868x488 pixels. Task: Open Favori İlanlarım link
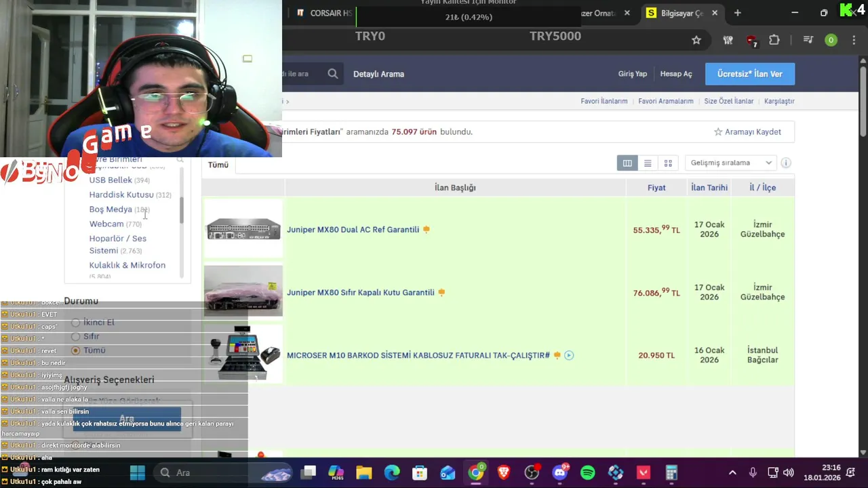(604, 101)
